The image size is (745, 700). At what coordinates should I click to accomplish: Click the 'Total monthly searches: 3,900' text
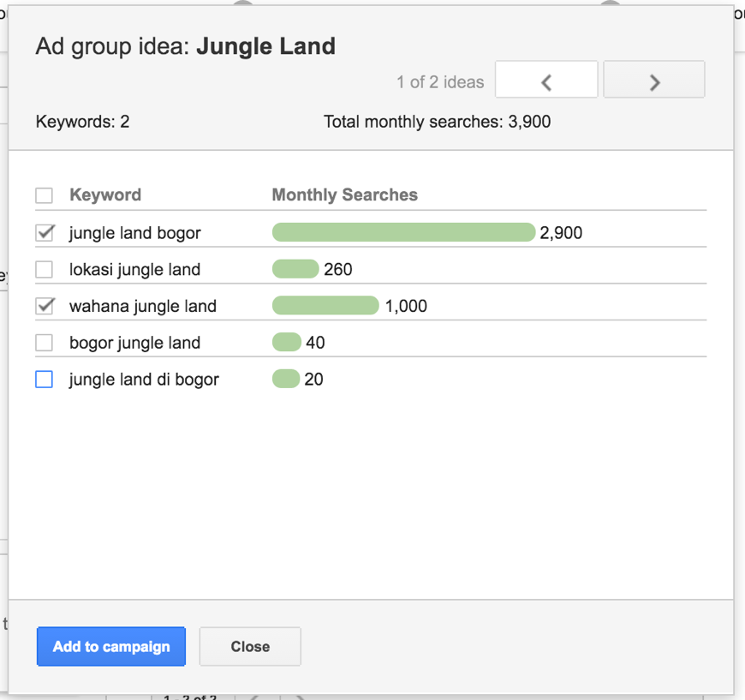[x=437, y=121]
